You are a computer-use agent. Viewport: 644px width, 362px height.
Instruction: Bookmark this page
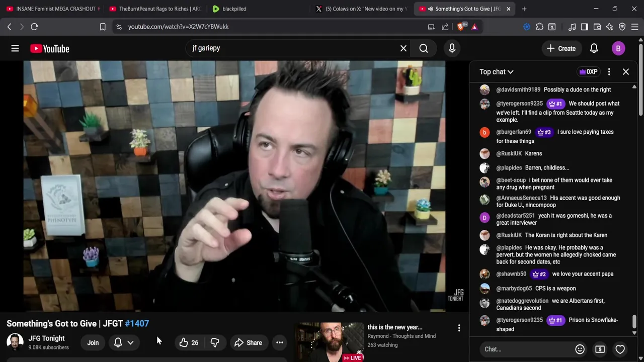(103, 27)
